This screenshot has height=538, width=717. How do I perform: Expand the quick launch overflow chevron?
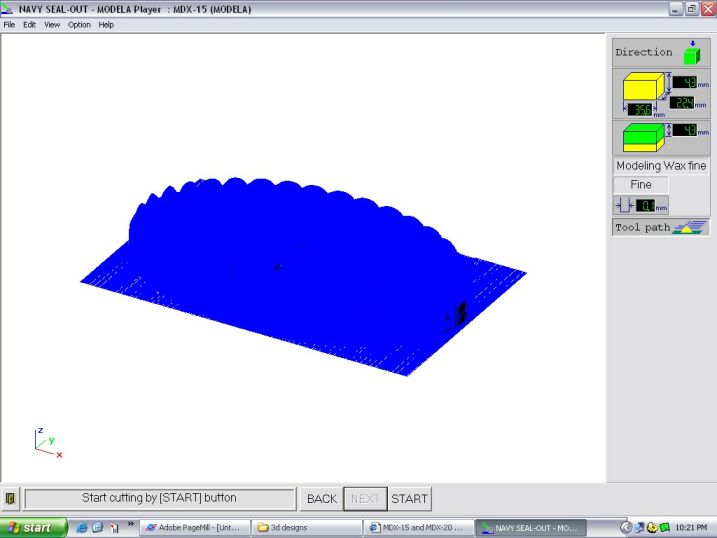click(x=130, y=524)
